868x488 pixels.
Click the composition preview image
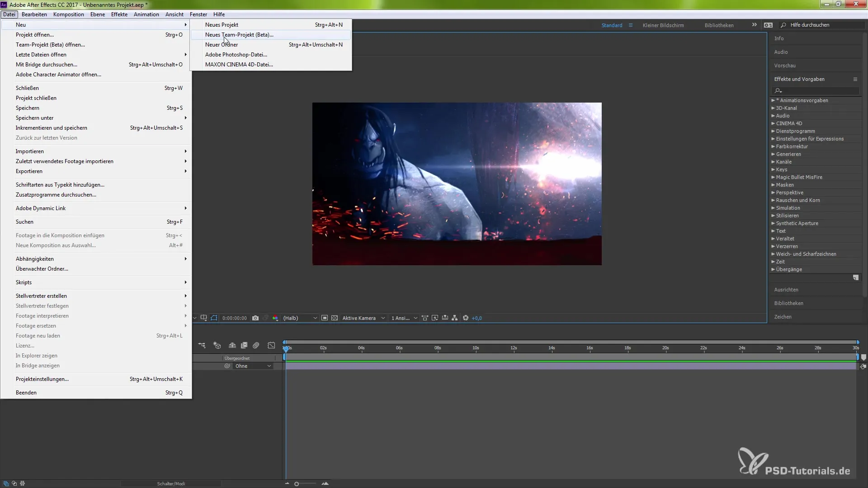click(457, 184)
